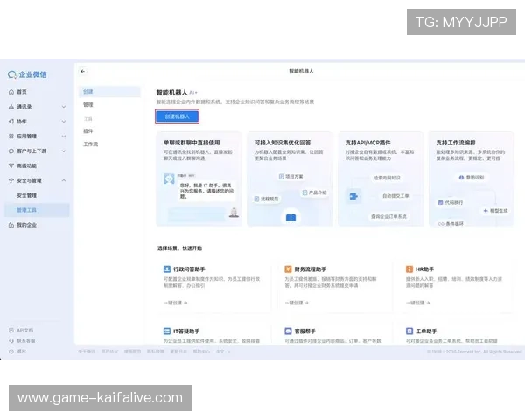Click the book icon in the knowledge base card
The image size is (525, 420).
(290, 218)
